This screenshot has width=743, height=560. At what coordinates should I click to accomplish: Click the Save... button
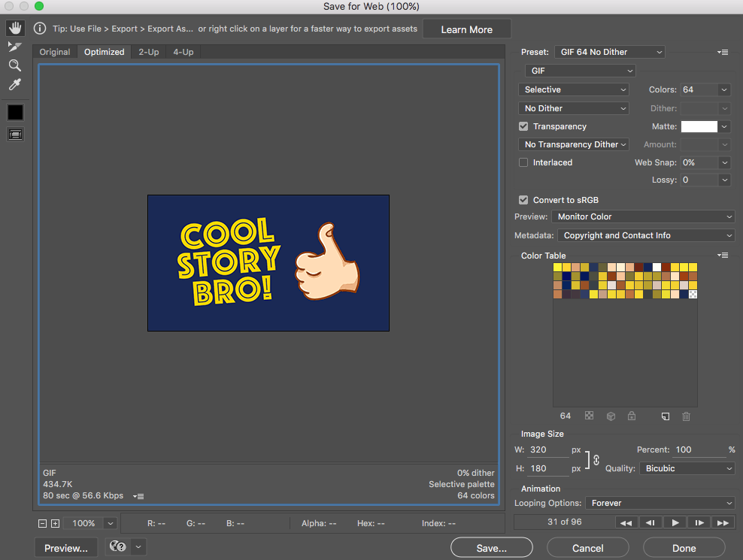click(x=491, y=547)
